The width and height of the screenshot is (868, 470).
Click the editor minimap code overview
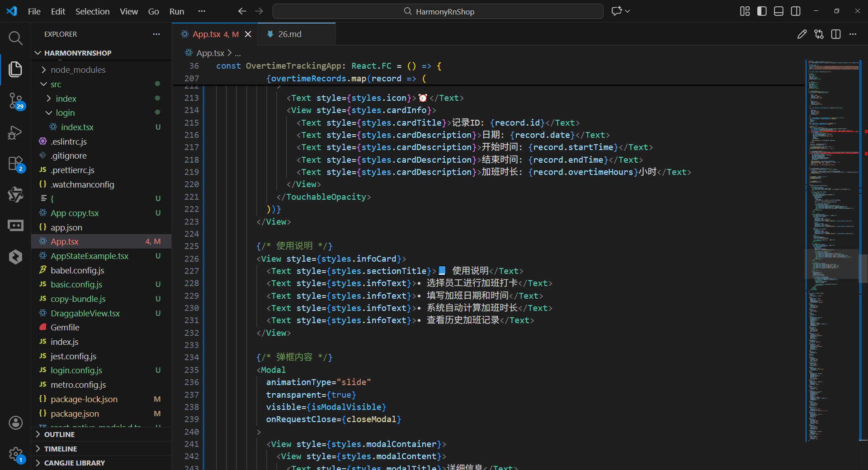(832, 251)
